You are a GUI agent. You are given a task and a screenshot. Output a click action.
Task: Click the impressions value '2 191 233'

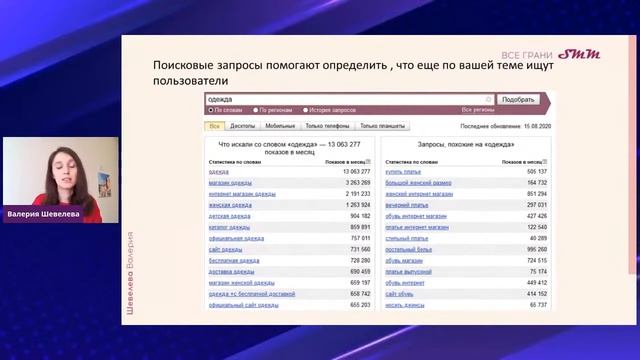click(x=358, y=194)
